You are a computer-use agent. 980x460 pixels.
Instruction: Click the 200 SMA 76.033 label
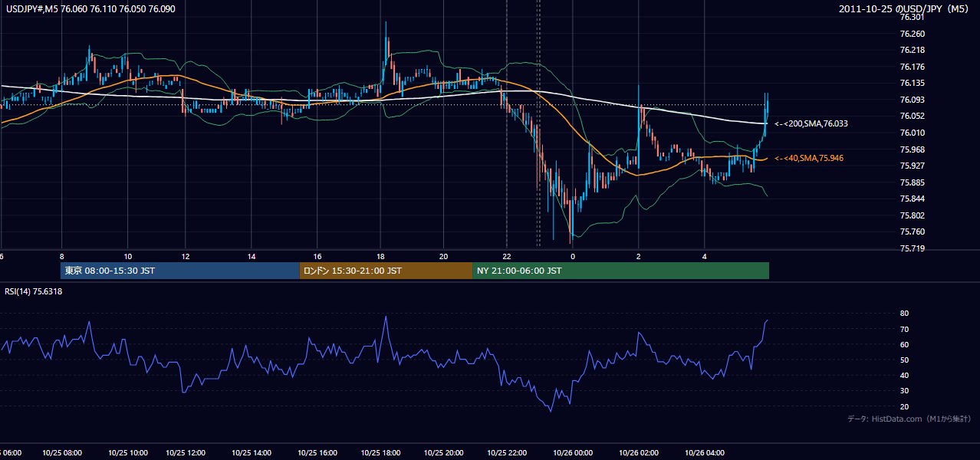pos(811,123)
